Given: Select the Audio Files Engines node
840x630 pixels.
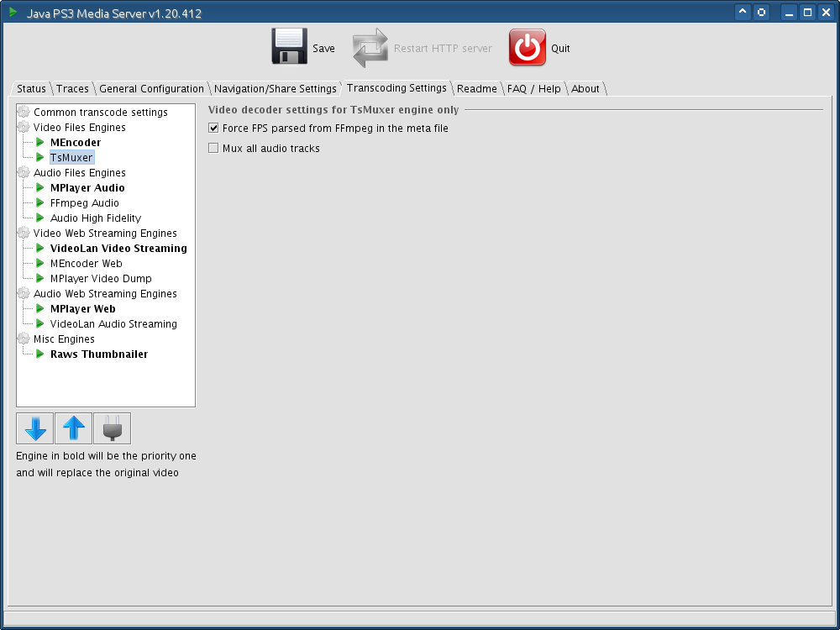Looking at the screenshot, I should [80, 172].
